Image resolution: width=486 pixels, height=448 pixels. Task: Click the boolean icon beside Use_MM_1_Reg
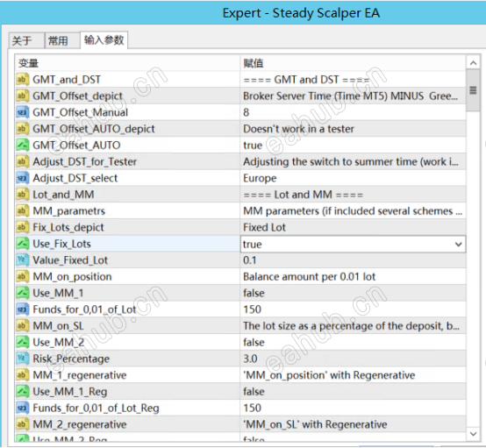22,392
